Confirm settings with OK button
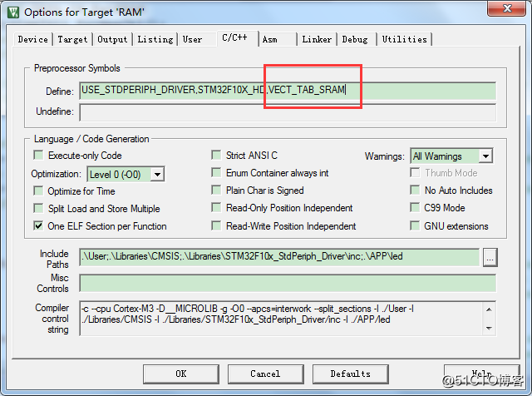Viewport: 532px width, 396px height. (181, 374)
